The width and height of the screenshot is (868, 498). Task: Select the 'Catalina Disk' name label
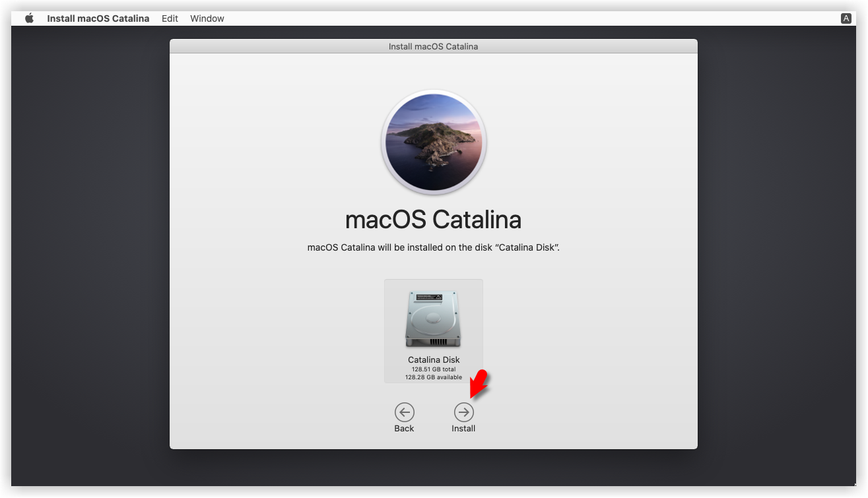[x=434, y=360]
